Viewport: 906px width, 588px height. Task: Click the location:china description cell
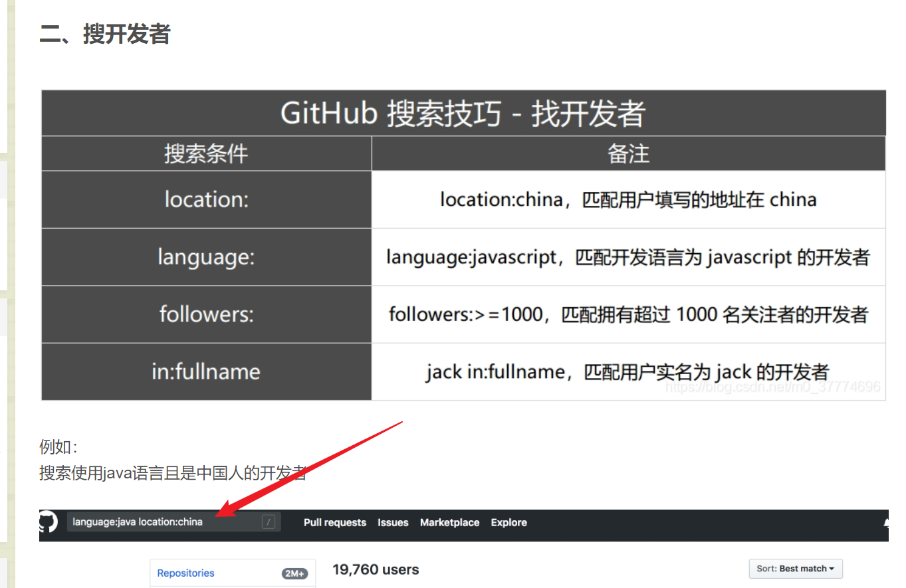coord(628,199)
